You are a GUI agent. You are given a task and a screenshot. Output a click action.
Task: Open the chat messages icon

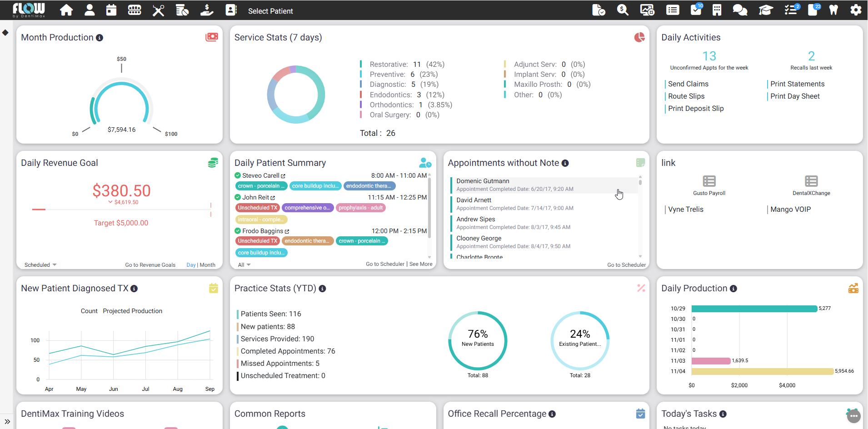(x=740, y=10)
